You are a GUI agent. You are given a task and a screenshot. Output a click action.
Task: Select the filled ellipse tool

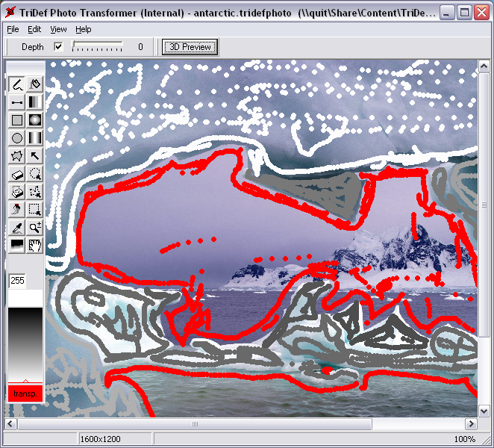coord(16,138)
